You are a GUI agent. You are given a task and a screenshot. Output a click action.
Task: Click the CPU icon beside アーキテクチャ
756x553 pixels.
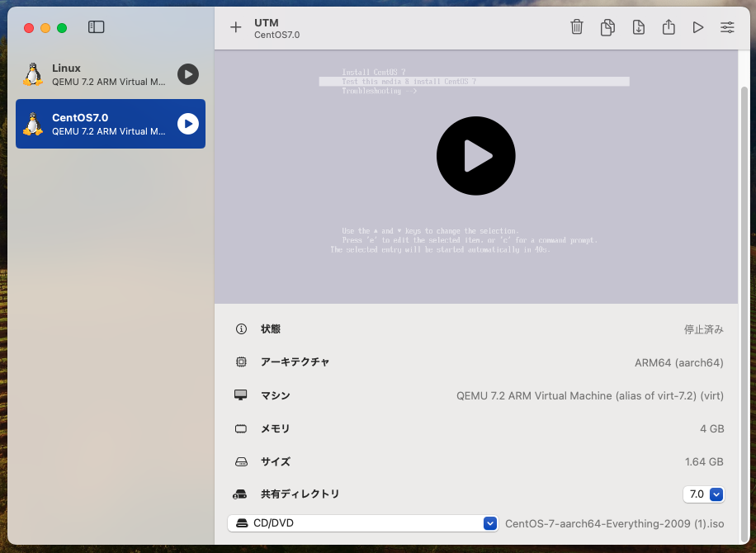click(240, 362)
